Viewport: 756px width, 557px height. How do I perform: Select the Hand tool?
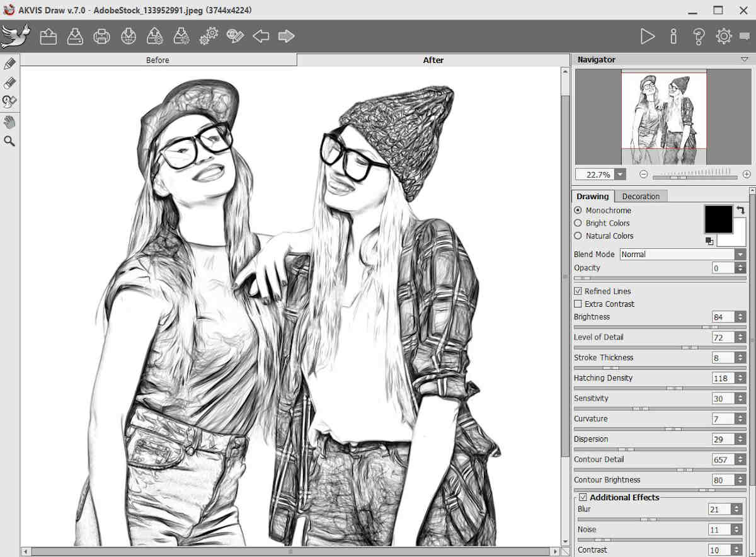[9, 122]
